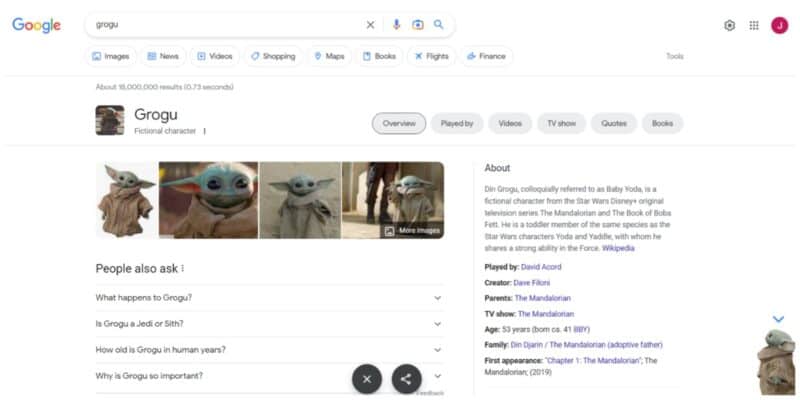
Task: Click the Grogu sticker in corner
Action: (777, 362)
